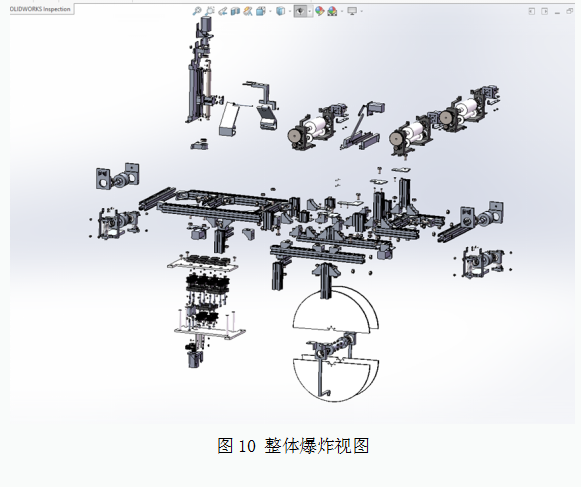Expand the Display Style dropdown arrow
Screen dimensions: 581x487
coord(290,11)
